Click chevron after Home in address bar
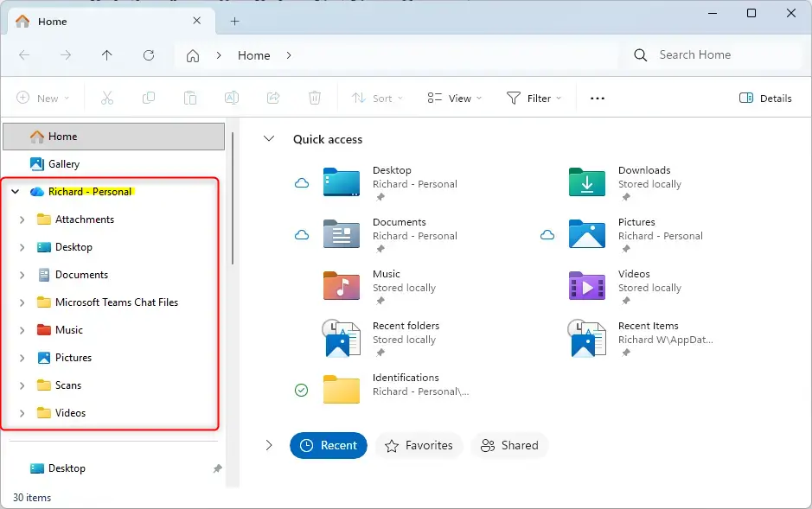Viewport: 812px width, 509px height. point(289,55)
